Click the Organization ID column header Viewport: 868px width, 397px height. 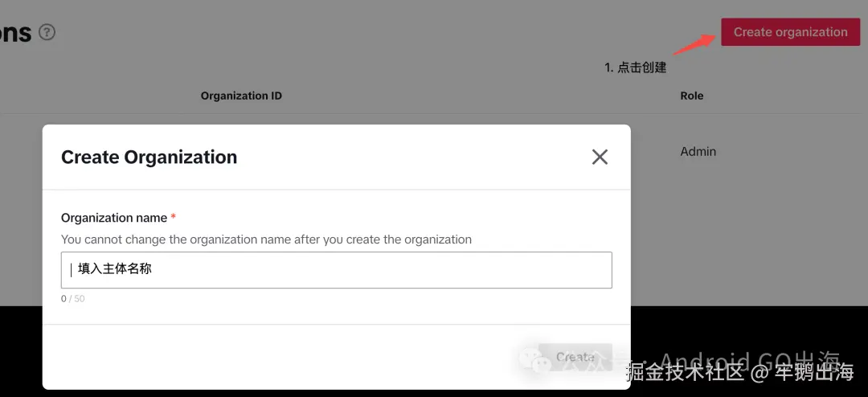pos(241,96)
